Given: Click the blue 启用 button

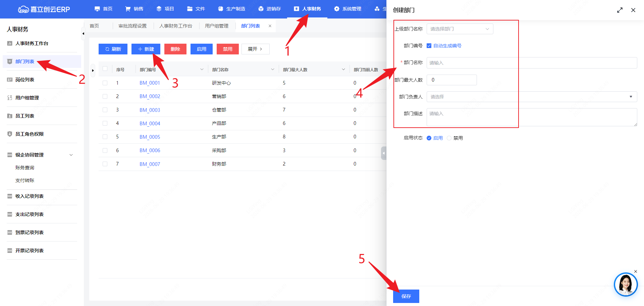Looking at the screenshot, I should pos(202,49).
